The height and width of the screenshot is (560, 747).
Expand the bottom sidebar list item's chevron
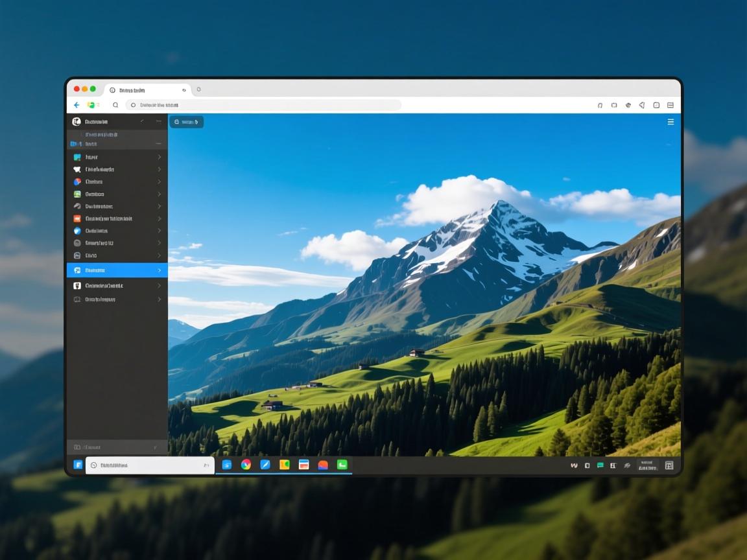pyautogui.click(x=160, y=299)
